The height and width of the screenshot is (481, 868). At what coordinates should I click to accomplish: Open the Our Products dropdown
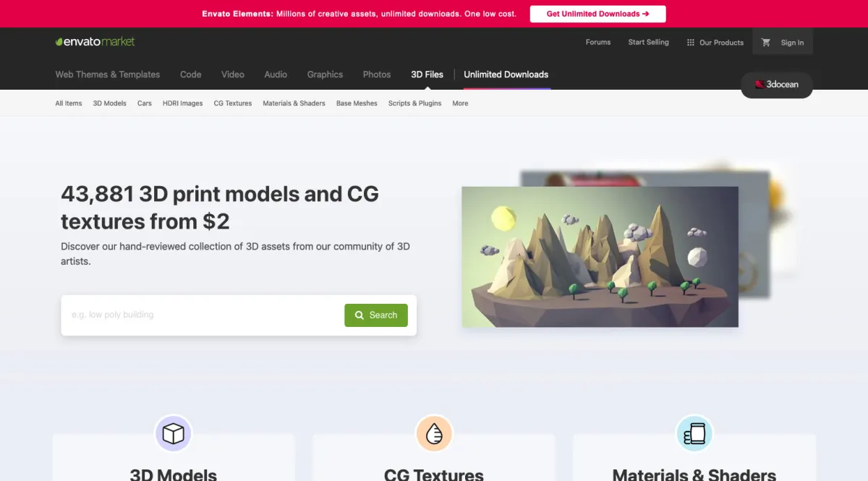pos(715,43)
